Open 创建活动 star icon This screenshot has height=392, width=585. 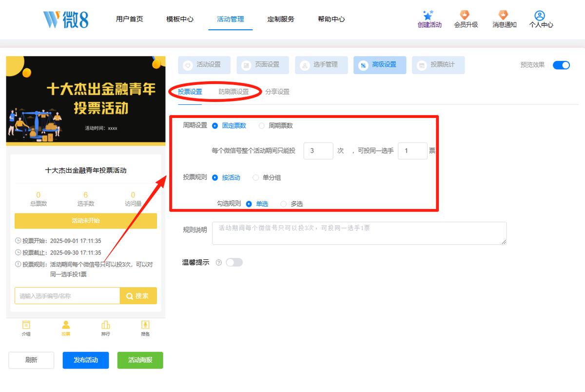[x=429, y=15]
